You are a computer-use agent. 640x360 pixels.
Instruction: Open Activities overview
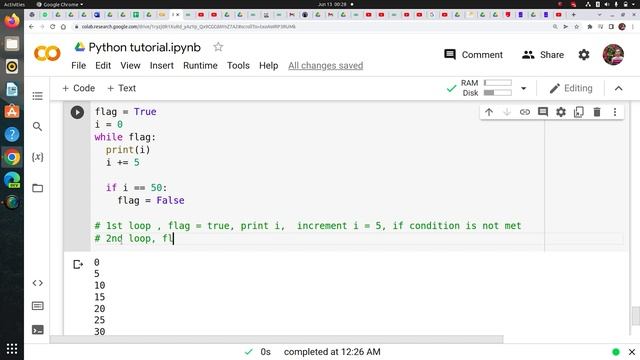14,4
